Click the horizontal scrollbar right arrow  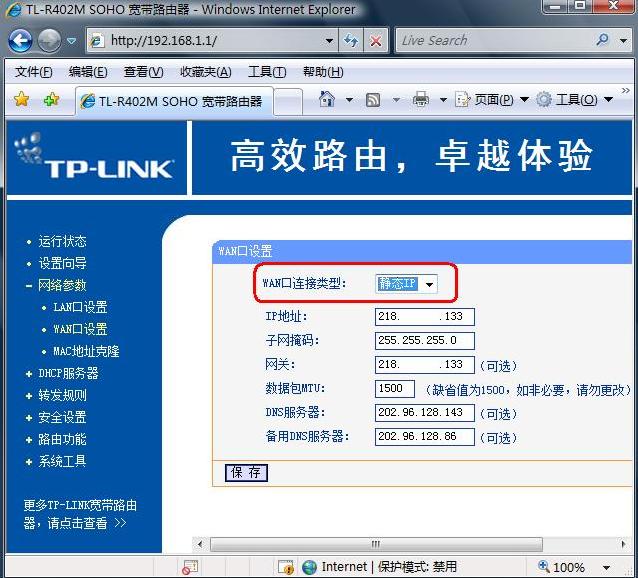point(624,544)
